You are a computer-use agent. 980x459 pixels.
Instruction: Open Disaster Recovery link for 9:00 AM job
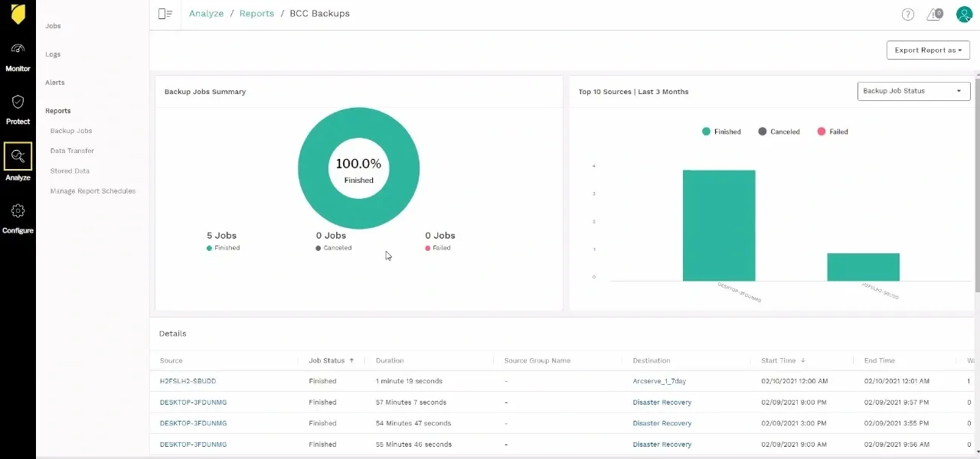(662, 444)
